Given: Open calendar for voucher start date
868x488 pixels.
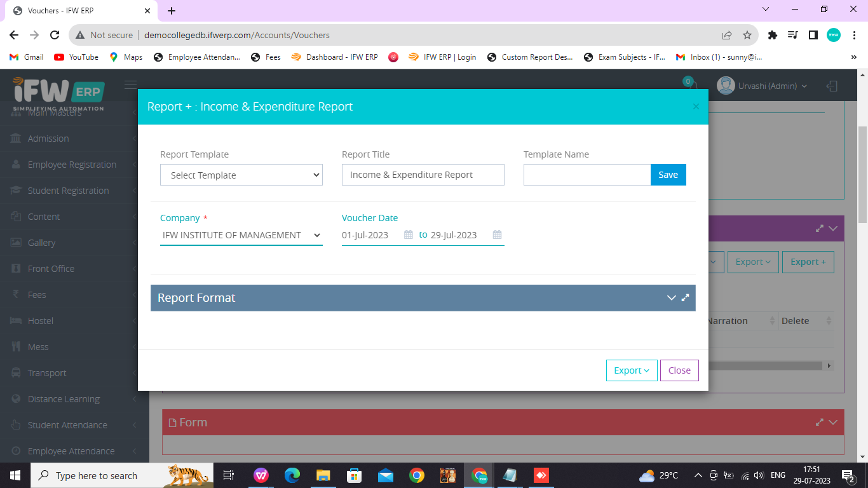Looking at the screenshot, I should tap(409, 235).
